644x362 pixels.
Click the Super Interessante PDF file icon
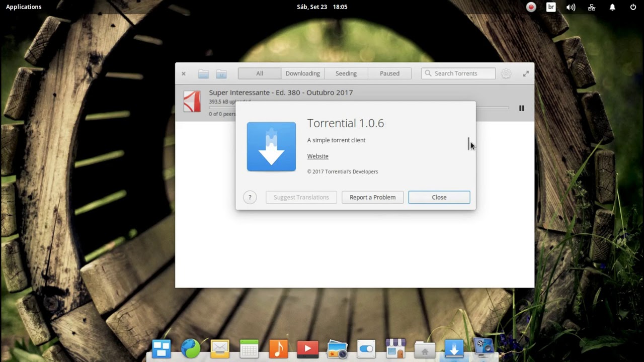[x=192, y=102]
